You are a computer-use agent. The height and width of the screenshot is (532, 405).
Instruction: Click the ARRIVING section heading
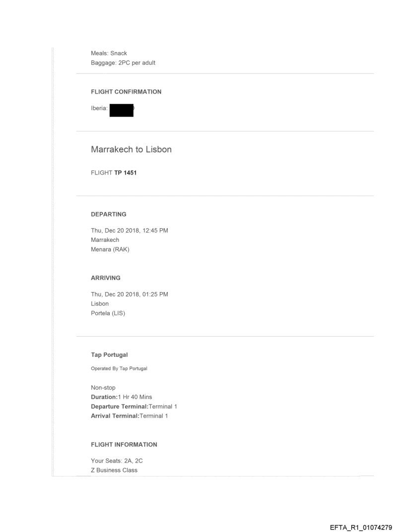point(106,278)
